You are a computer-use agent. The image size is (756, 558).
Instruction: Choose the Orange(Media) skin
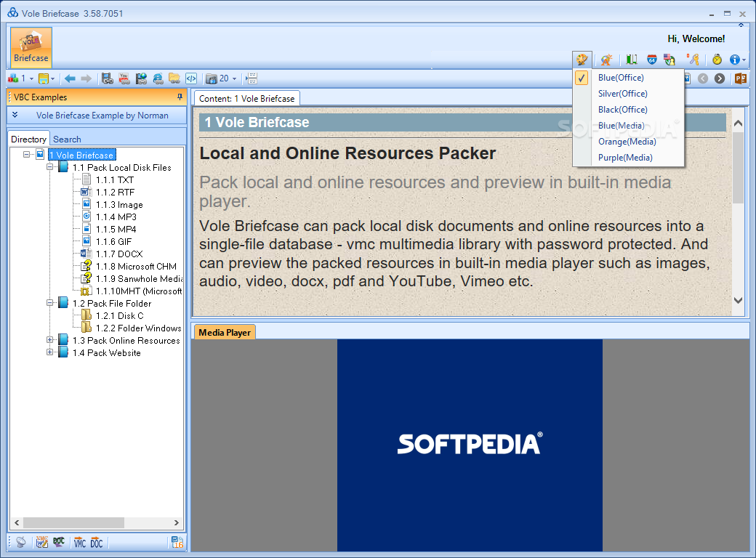[628, 142]
